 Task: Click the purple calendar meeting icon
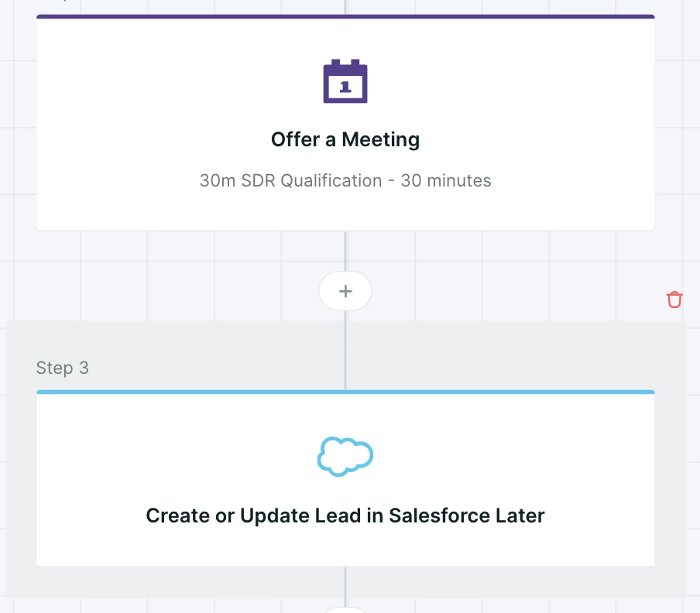(x=345, y=81)
